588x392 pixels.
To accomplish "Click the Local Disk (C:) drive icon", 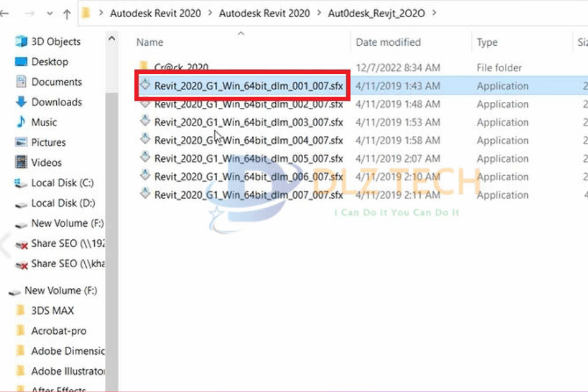I will click(x=21, y=184).
